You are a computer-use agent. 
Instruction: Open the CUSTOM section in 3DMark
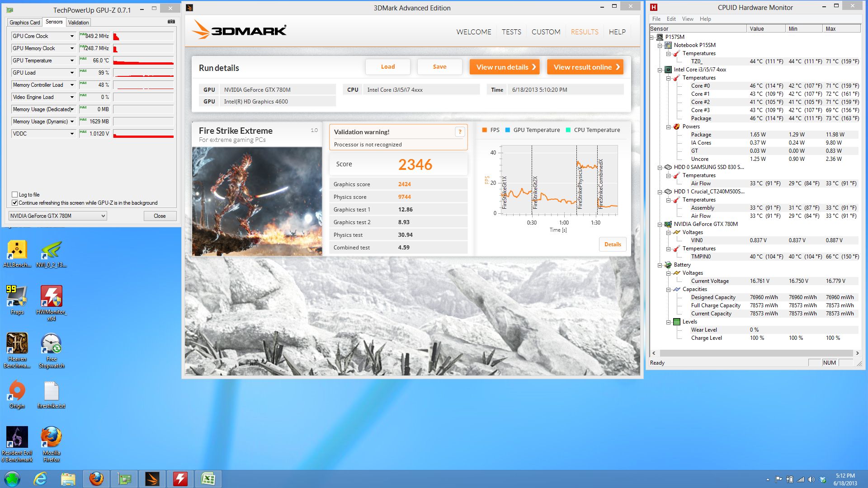pos(546,32)
